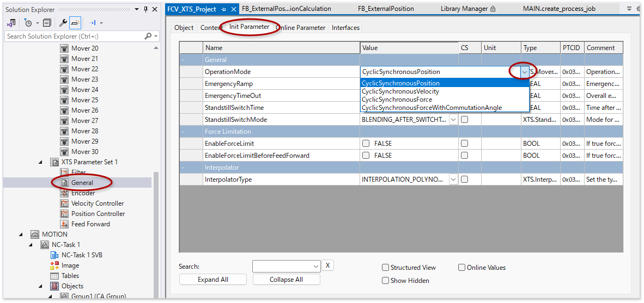
Task: Click the pending changes filter clock icon
Action: coord(28,23)
